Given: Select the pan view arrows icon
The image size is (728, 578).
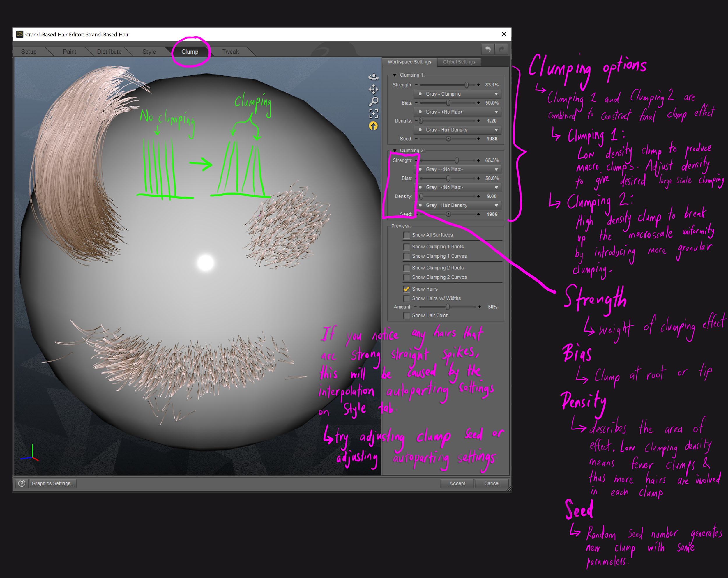Looking at the screenshot, I should click(373, 89).
